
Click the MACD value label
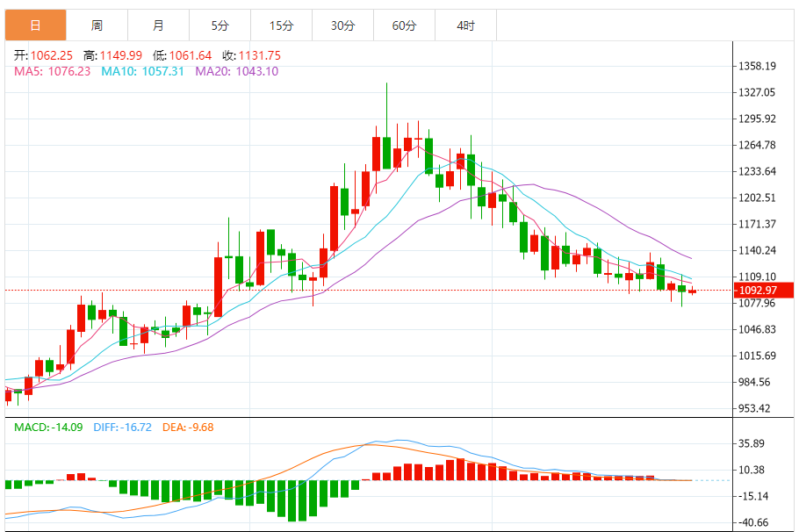tap(48, 427)
